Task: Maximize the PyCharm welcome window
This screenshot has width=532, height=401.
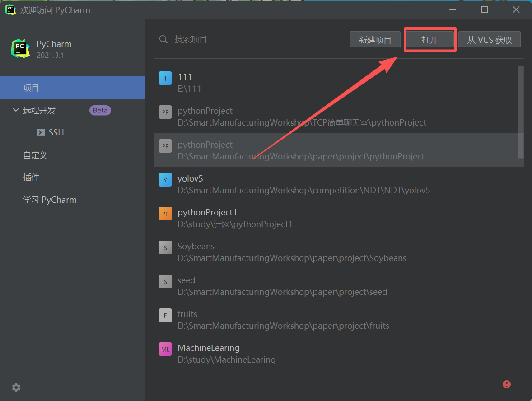Action: point(485,9)
